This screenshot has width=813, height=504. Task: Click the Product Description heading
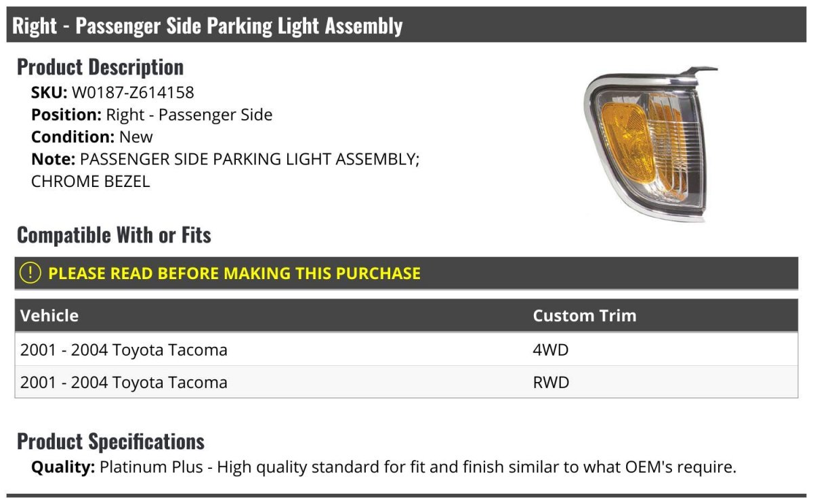100,67
